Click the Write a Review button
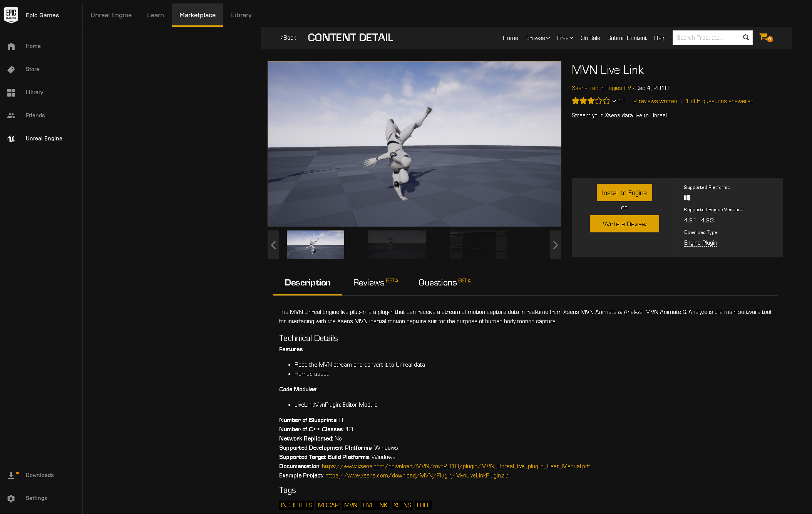The width and height of the screenshot is (812, 514). point(624,224)
